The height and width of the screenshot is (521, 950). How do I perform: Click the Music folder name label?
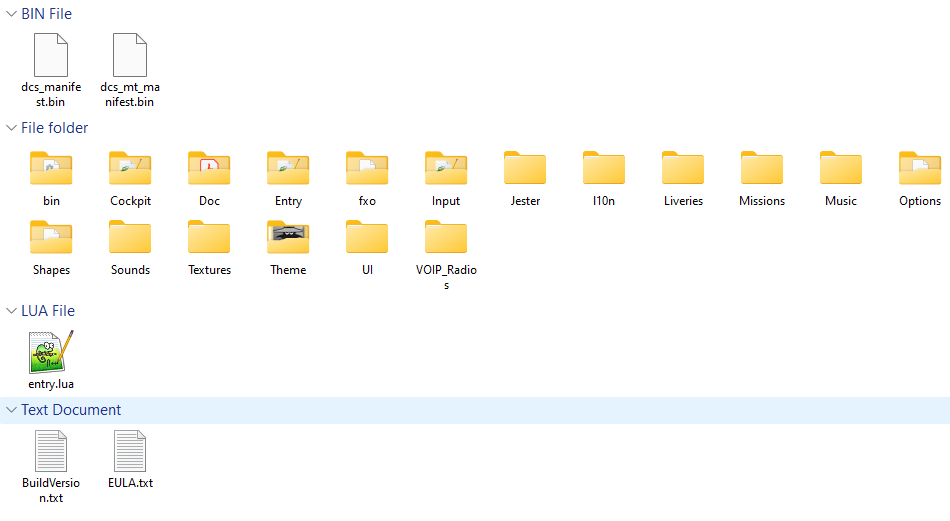click(x=841, y=201)
